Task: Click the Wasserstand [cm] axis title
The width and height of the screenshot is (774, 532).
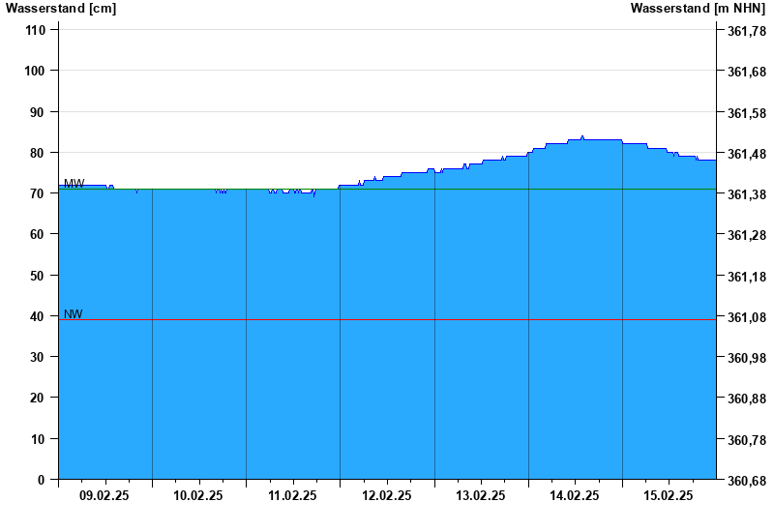Action: pos(61,9)
